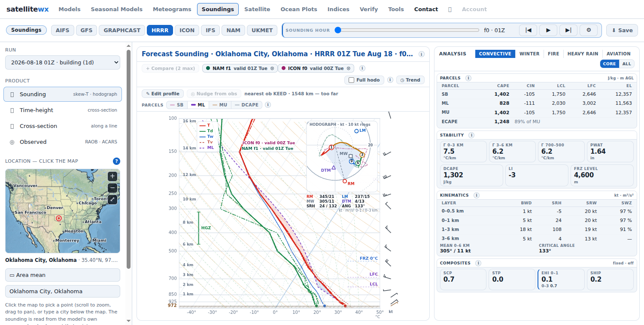Switch analysis detail to ALL
Screen dimensions: 644x325
[x=627, y=64]
